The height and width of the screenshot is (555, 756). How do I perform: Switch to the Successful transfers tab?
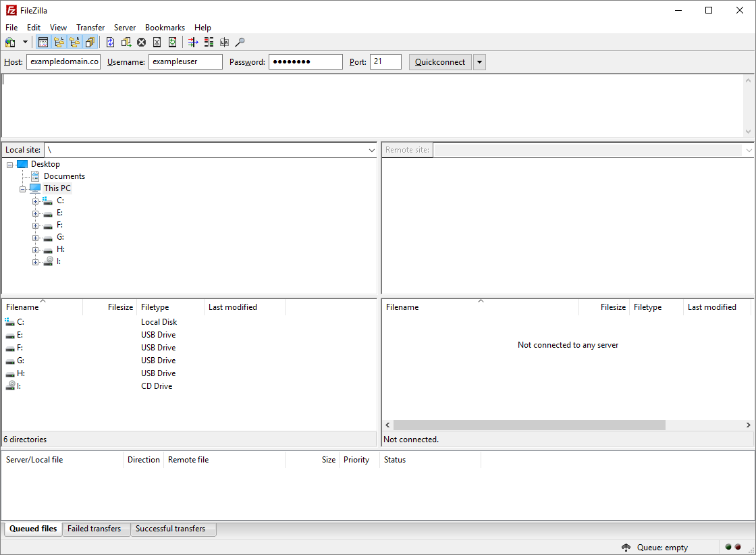click(173, 529)
